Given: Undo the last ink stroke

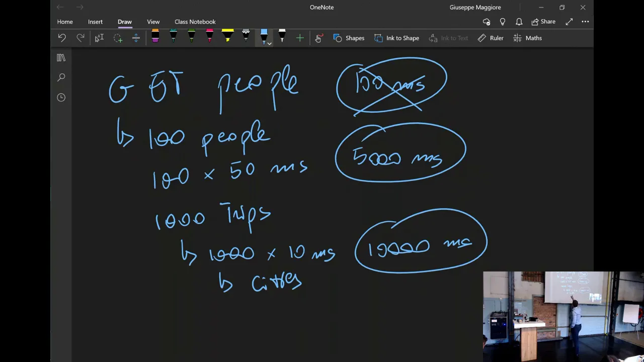Looking at the screenshot, I should (62, 38).
